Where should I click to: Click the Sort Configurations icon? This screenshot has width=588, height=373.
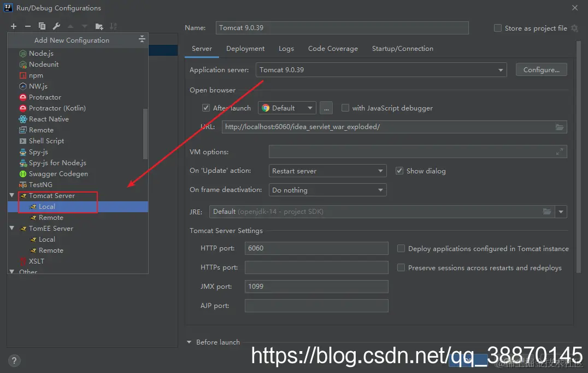pyautogui.click(x=113, y=26)
